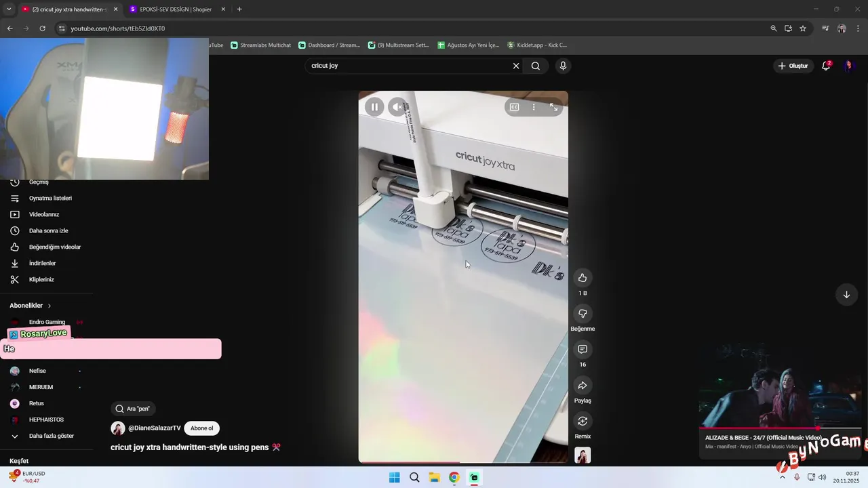Unmute the Short with the speaker icon
The height and width of the screenshot is (488, 868).
pyautogui.click(x=398, y=106)
